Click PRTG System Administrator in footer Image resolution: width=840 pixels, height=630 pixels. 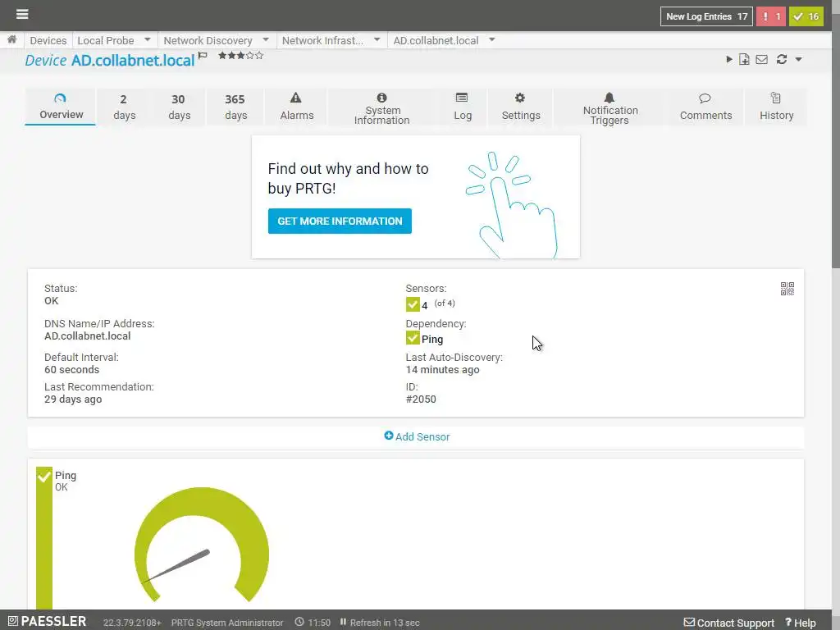click(227, 623)
